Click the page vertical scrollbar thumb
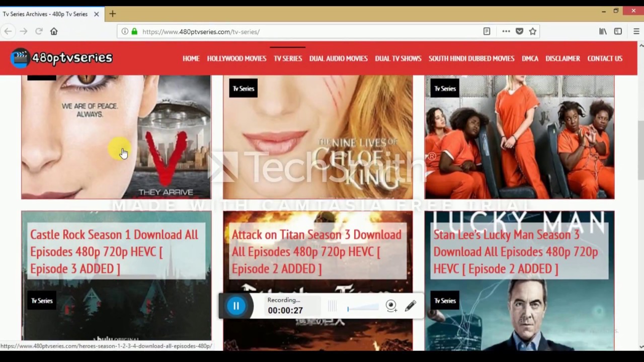This screenshot has width=644, height=362. point(640,150)
